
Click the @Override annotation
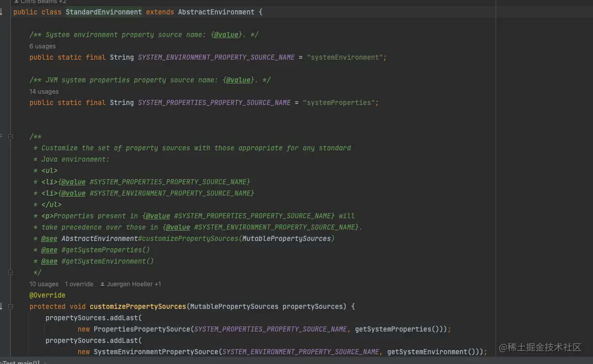coord(47,295)
